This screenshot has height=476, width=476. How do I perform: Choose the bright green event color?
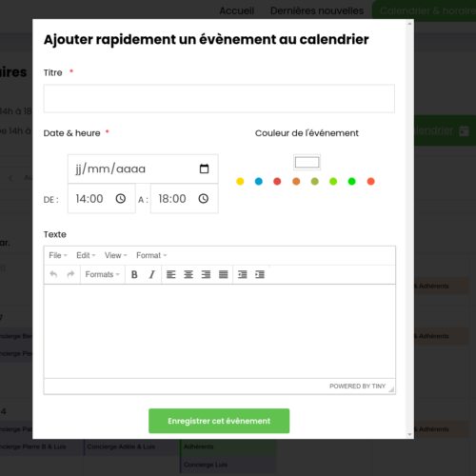pyautogui.click(x=351, y=182)
